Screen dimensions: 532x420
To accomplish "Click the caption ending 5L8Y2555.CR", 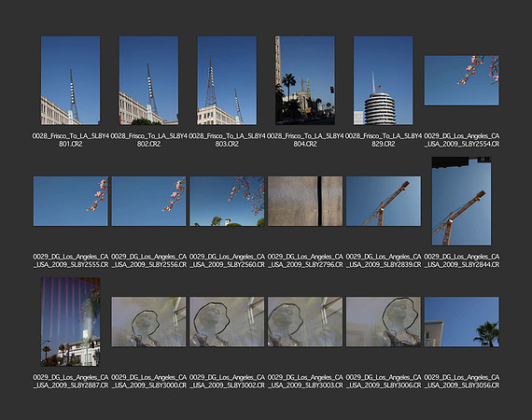I will point(71,260).
